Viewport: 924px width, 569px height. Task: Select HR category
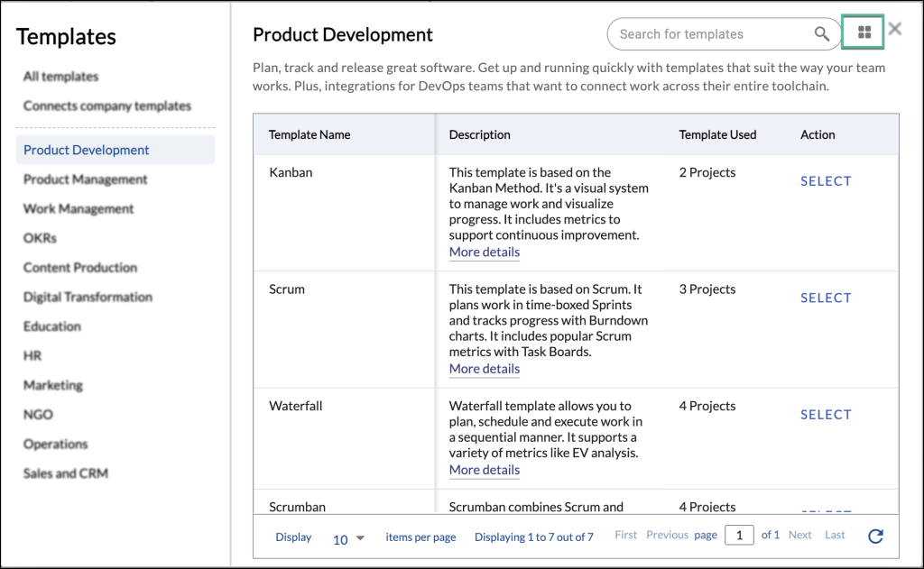[32, 356]
